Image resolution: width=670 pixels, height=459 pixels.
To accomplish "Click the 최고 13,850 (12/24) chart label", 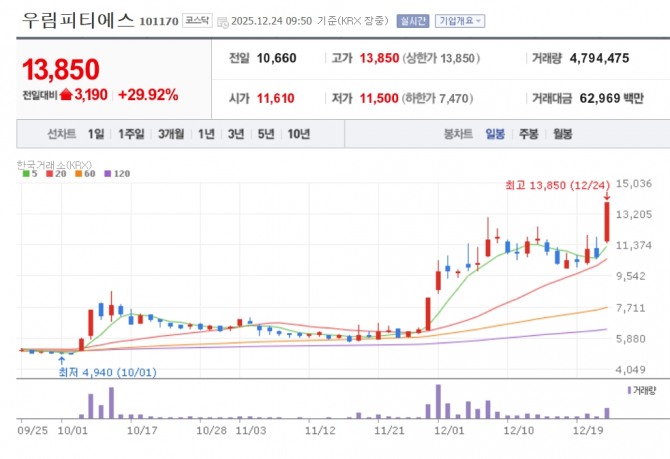I will (x=558, y=185).
